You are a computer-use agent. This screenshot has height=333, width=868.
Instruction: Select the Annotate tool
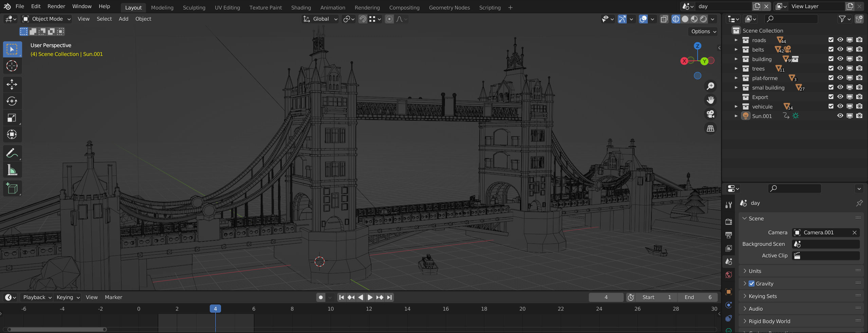(x=12, y=153)
